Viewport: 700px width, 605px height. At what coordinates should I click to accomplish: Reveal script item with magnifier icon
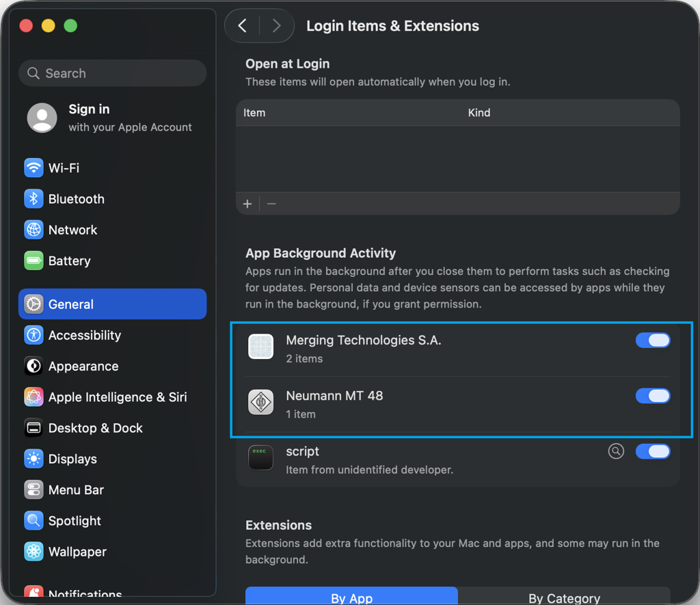616,451
